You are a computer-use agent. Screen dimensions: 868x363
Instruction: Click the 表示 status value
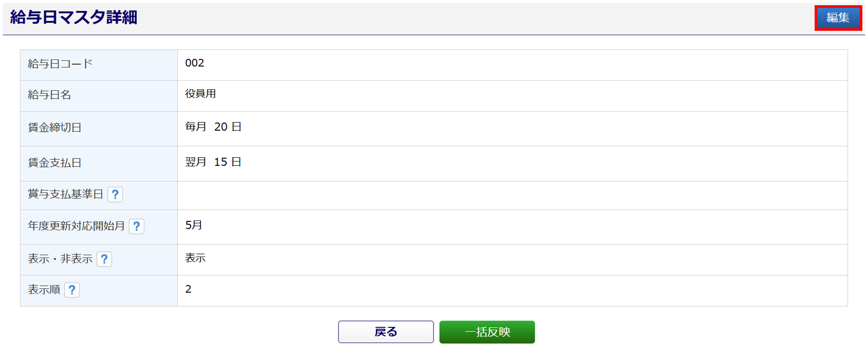[x=195, y=258]
